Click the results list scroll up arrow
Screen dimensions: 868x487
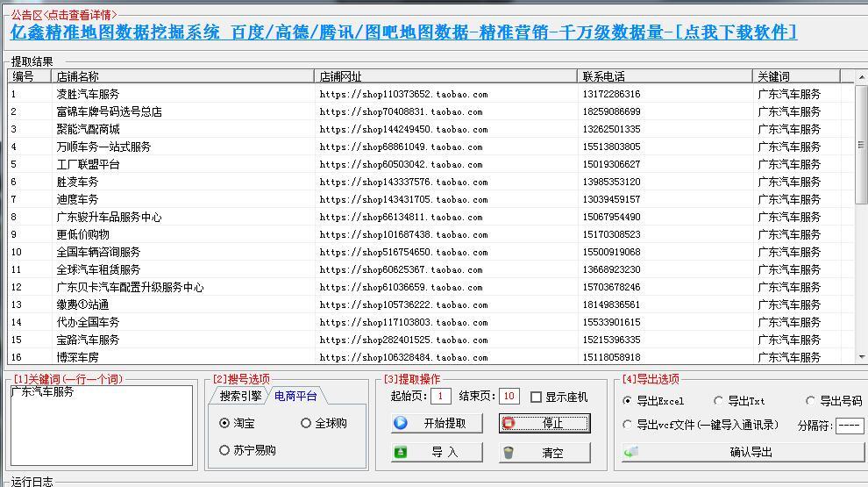tap(861, 77)
